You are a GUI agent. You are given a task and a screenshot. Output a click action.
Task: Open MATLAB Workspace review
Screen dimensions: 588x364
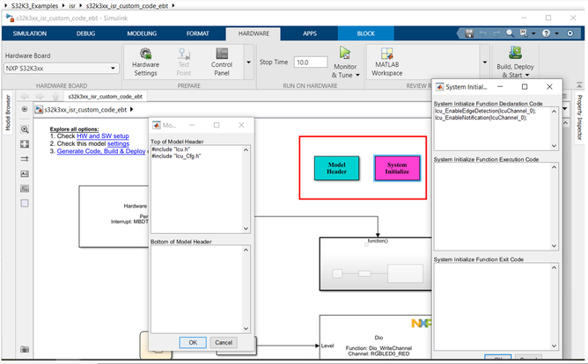tap(387, 62)
